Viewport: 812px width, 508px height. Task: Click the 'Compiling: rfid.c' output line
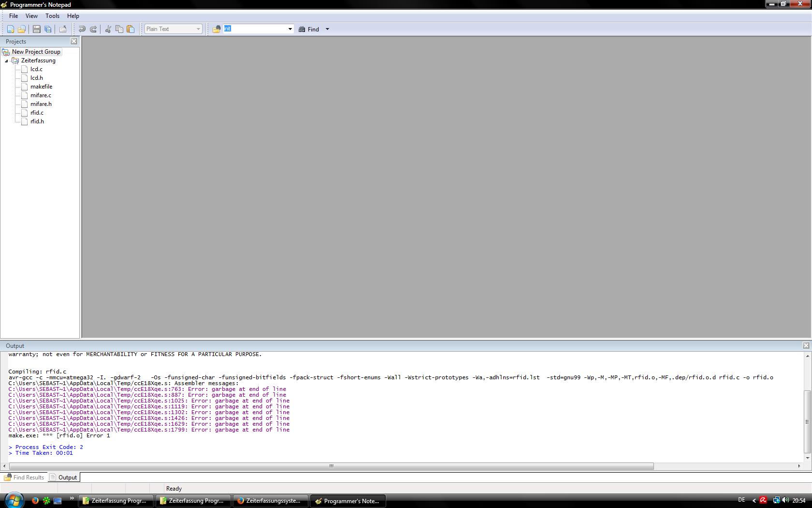pos(37,372)
